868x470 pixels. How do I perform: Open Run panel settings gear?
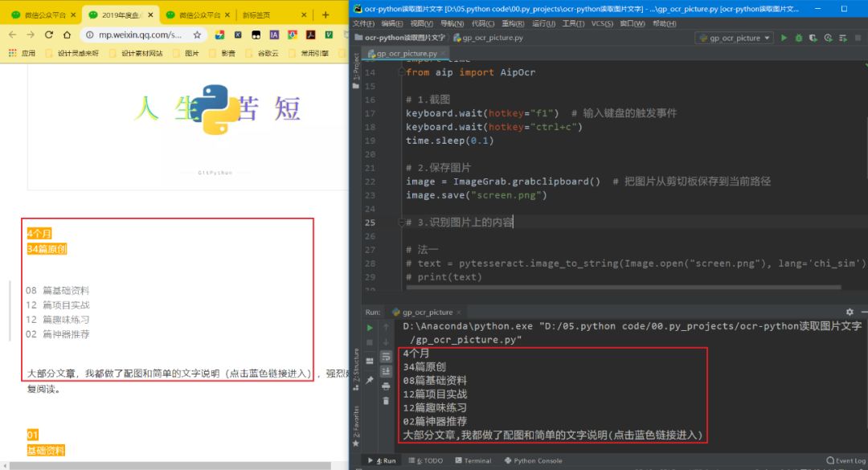click(x=850, y=312)
